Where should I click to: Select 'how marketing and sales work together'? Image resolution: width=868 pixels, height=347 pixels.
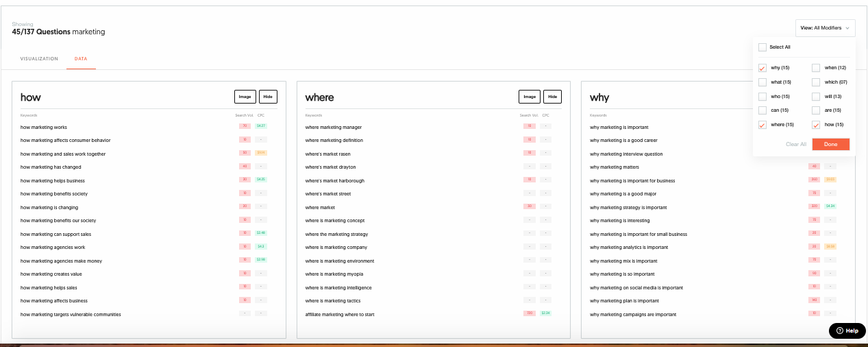click(x=63, y=154)
